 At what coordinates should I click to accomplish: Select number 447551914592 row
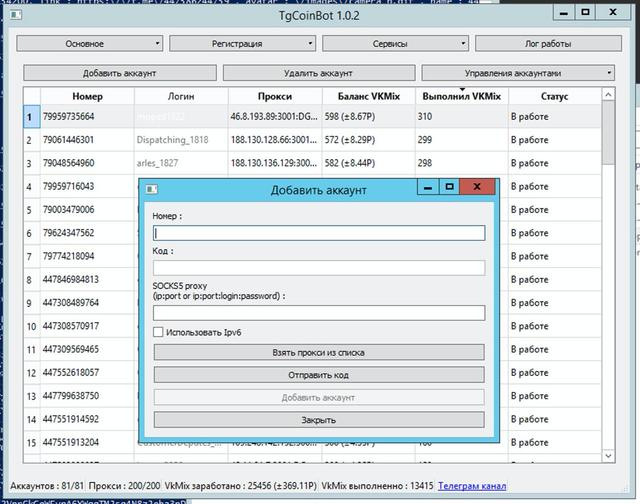[87, 419]
